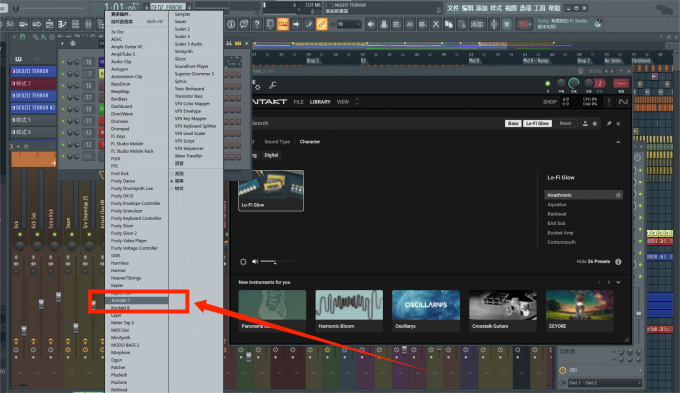The width and height of the screenshot is (680, 393).
Task: Open the 工具 (Tools) menu
Action: [x=539, y=8]
